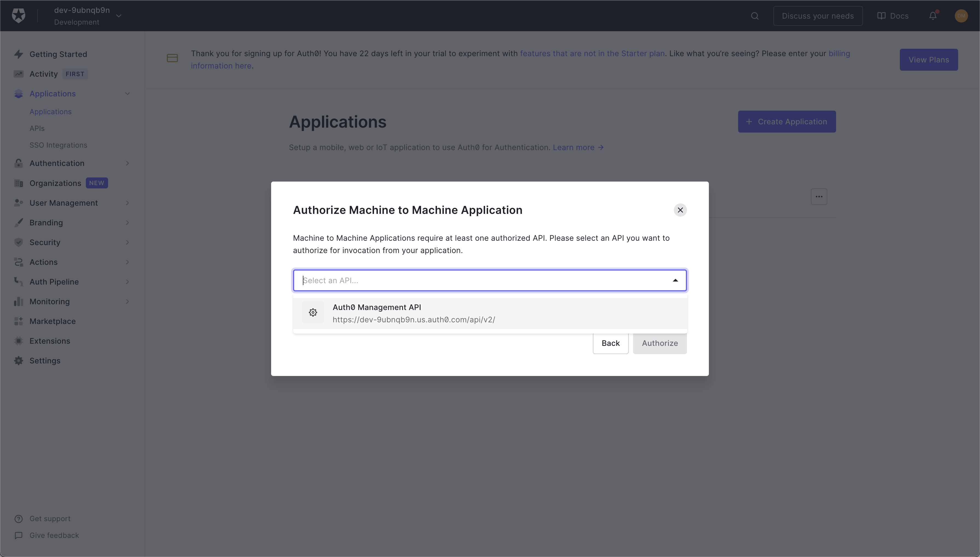980x557 pixels.
Task: Click the Get support help icon
Action: coord(18,519)
